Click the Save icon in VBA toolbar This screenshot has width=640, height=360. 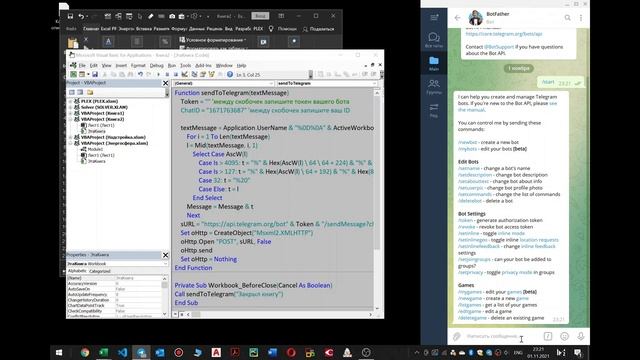95,75
